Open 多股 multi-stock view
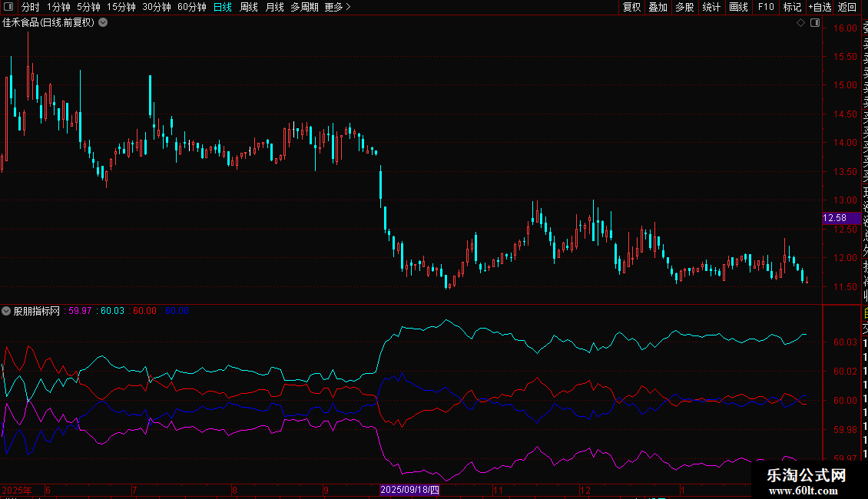 (x=684, y=7)
